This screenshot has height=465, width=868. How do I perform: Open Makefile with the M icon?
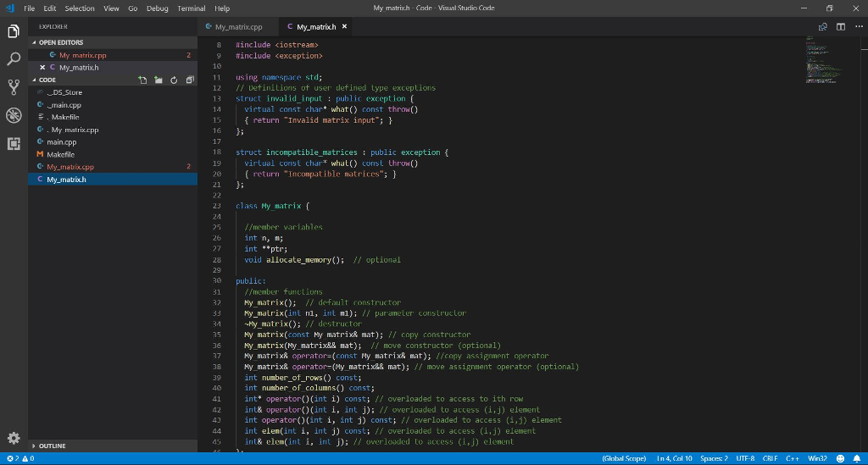113,155
